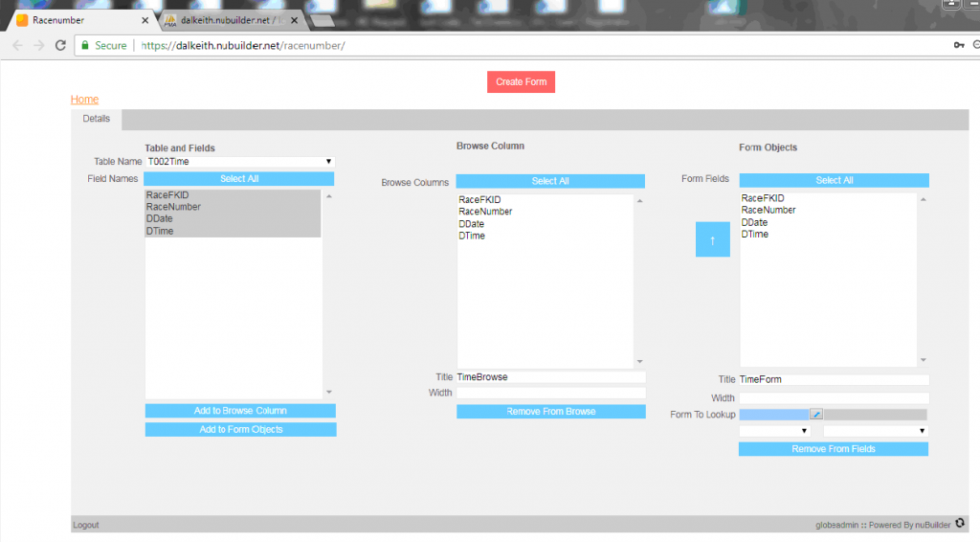This screenshot has height=542, width=980.
Task: Click Remove From Fields button
Action: click(x=834, y=449)
